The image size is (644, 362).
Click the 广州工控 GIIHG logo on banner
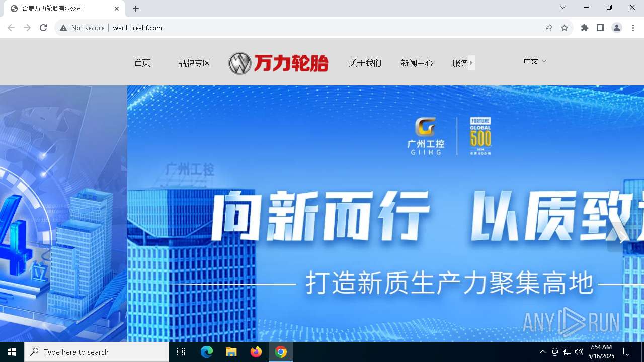click(x=426, y=136)
